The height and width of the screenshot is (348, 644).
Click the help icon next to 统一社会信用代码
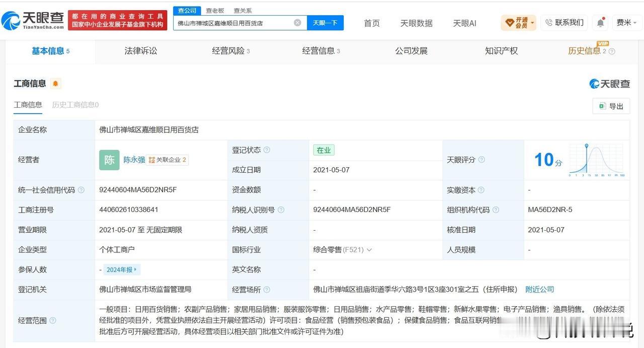(81, 190)
